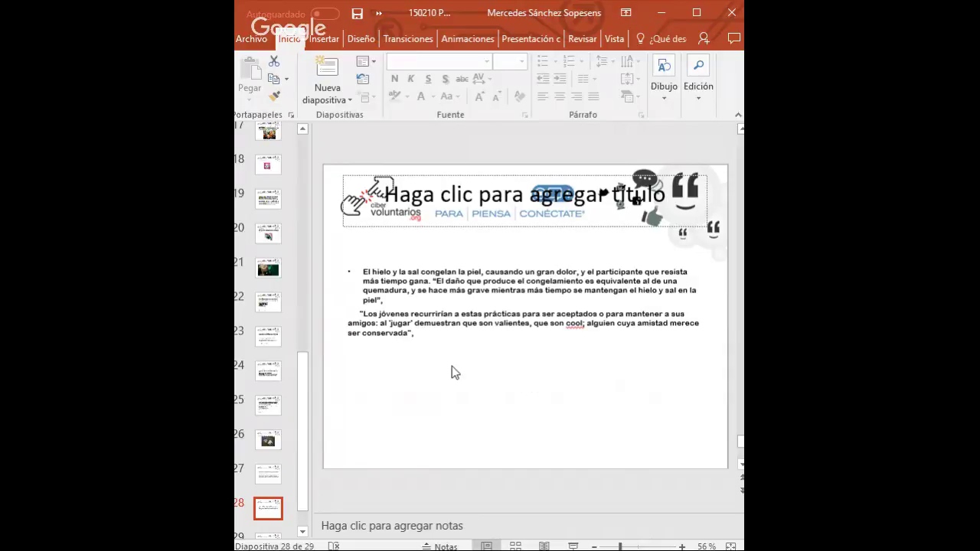Open the line spacing dropdown

tap(606, 61)
